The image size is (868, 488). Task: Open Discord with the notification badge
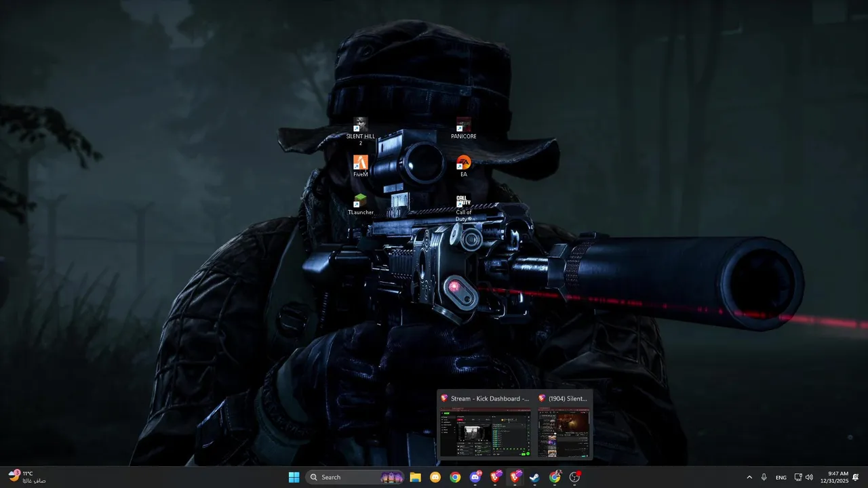[475, 477]
